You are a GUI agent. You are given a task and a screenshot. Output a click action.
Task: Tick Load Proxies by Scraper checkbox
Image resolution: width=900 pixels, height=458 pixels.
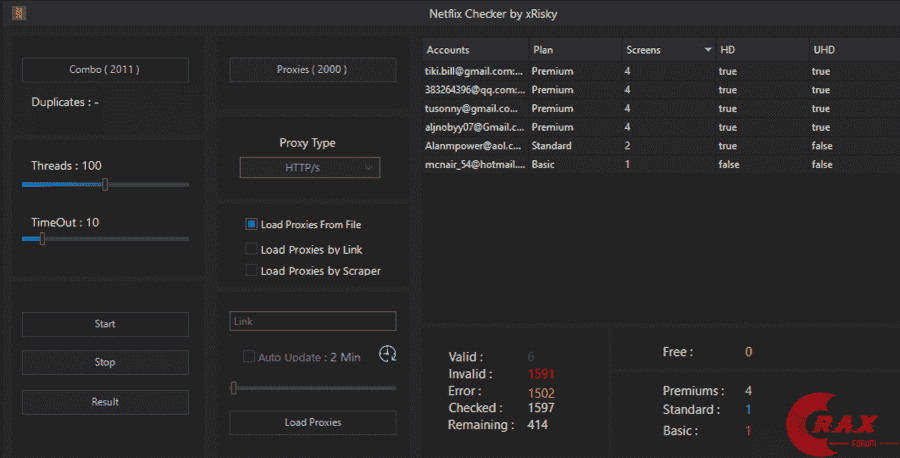click(252, 270)
